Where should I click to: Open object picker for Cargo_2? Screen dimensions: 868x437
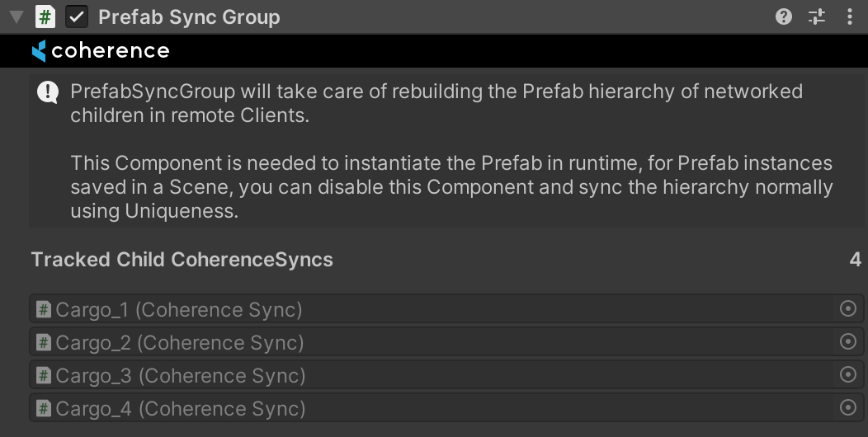point(847,342)
